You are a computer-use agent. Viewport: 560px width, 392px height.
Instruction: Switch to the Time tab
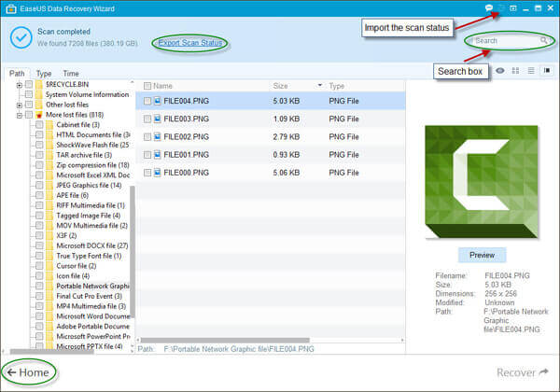(71, 73)
